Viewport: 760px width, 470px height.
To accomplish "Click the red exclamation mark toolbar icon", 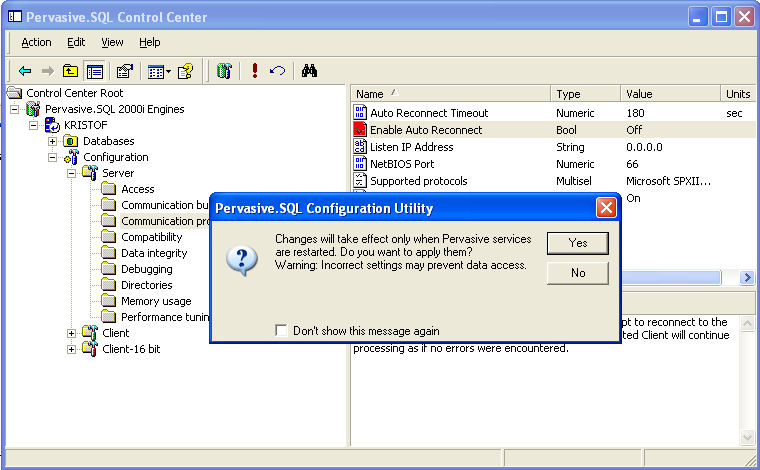I will pyautogui.click(x=255, y=71).
